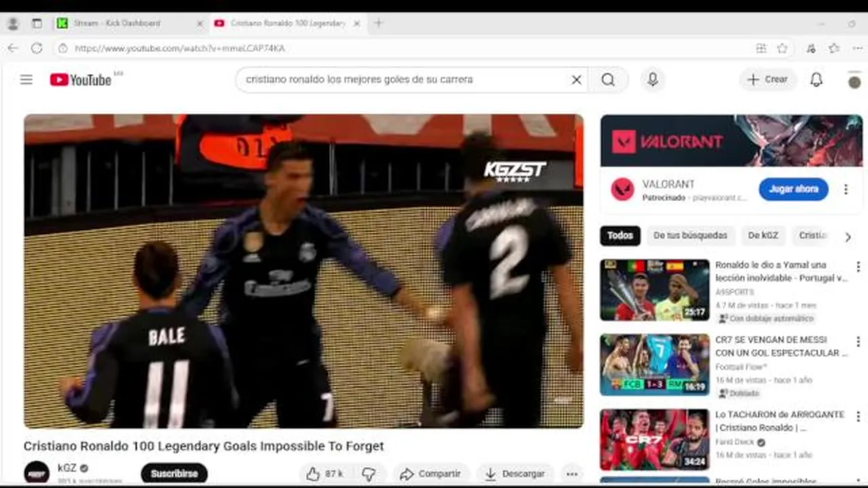This screenshot has width=868, height=488.
Task: Open the tab actions menu icon
Action: 37,23
